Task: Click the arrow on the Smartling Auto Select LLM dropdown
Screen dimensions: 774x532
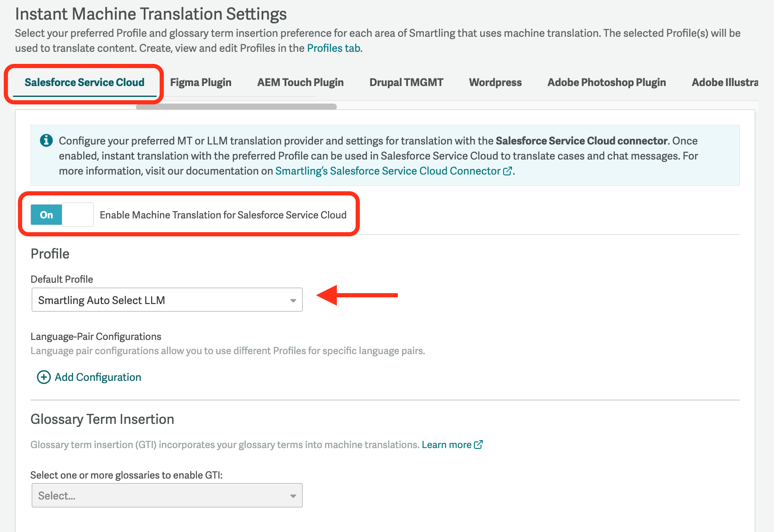Action: (x=293, y=300)
